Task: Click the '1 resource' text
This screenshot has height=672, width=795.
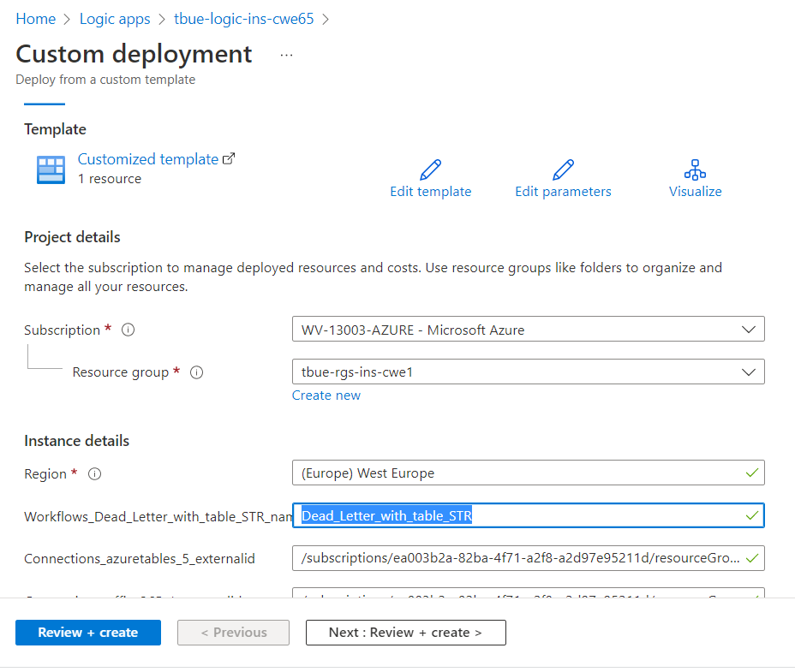Action: point(110,179)
